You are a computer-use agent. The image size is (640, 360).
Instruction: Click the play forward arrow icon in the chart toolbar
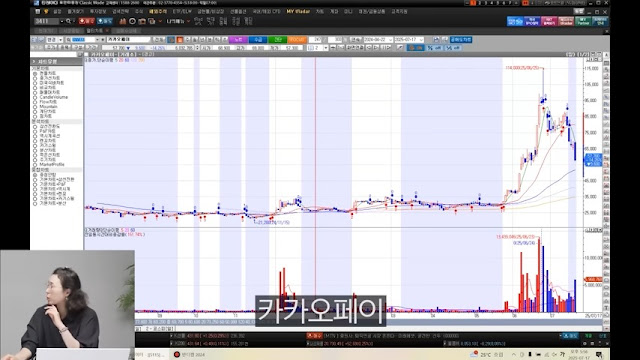point(376,48)
